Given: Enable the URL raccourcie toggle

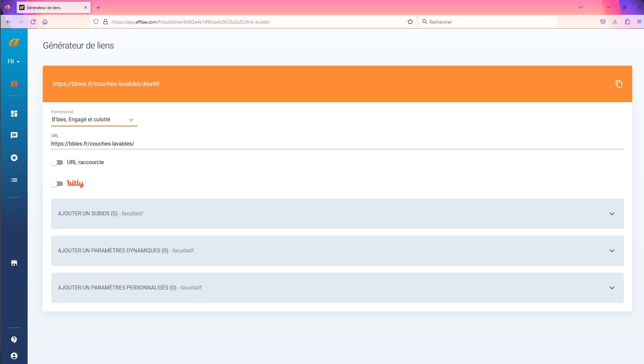Looking at the screenshot, I should [57, 162].
